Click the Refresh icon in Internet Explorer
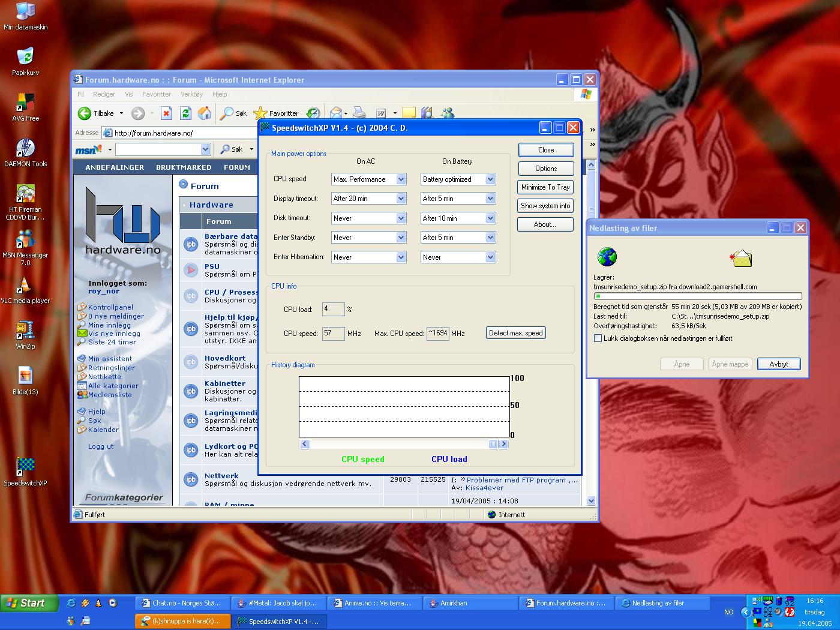 (x=186, y=113)
